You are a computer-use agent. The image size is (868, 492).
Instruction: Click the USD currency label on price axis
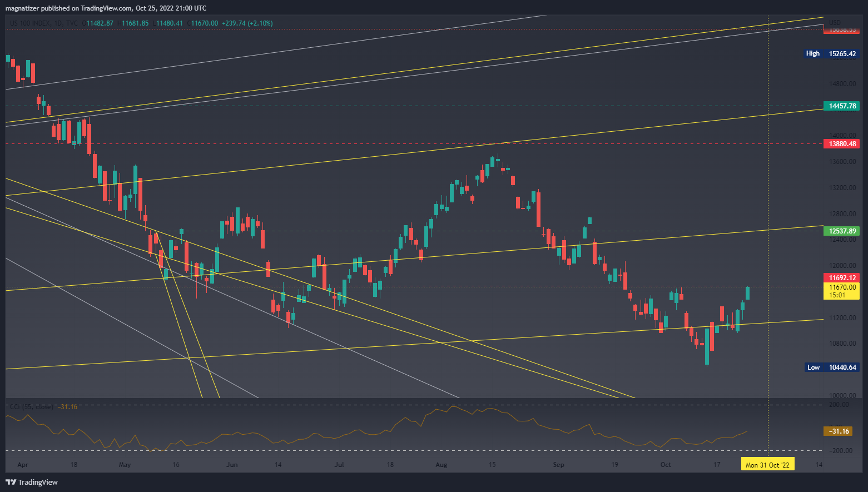835,23
